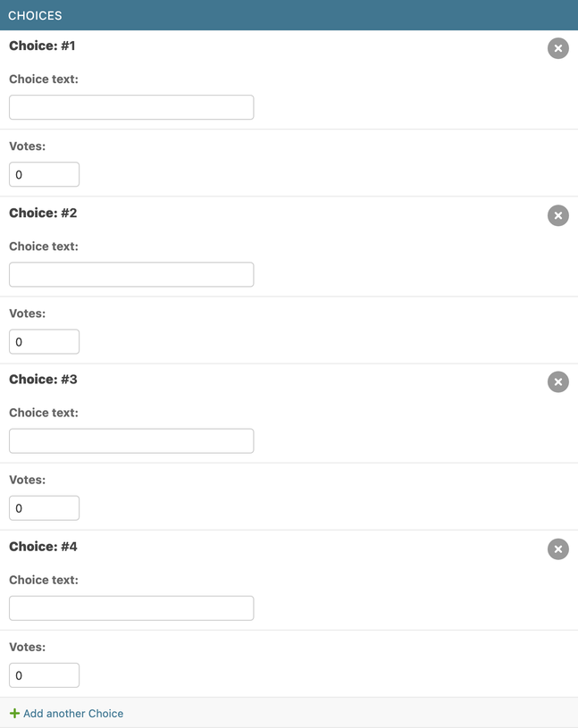Click the green plus icon
The image size is (578, 728).
coord(14,714)
